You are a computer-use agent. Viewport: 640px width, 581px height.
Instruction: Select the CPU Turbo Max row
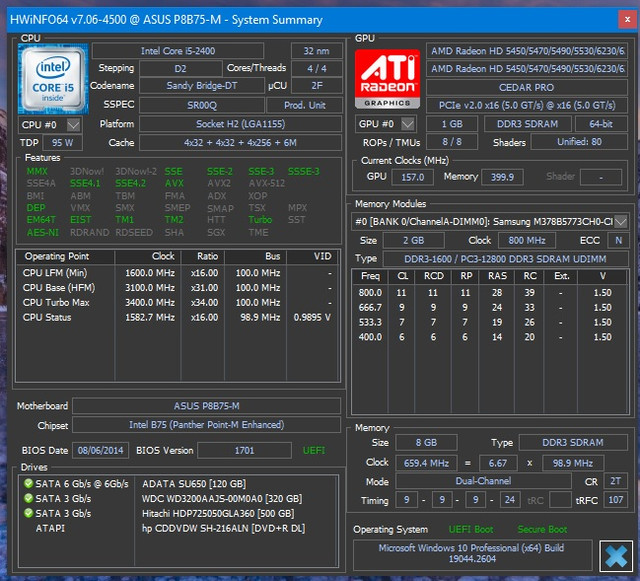click(178, 303)
